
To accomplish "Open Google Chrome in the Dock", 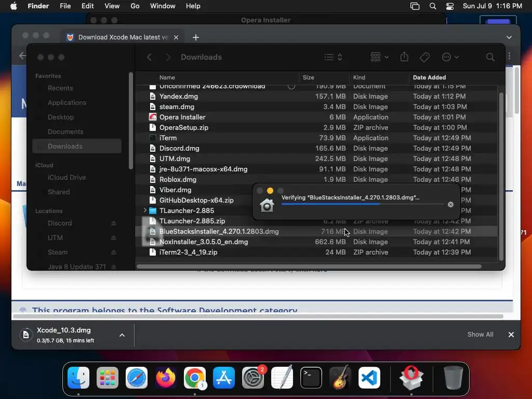I will point(195,378).
